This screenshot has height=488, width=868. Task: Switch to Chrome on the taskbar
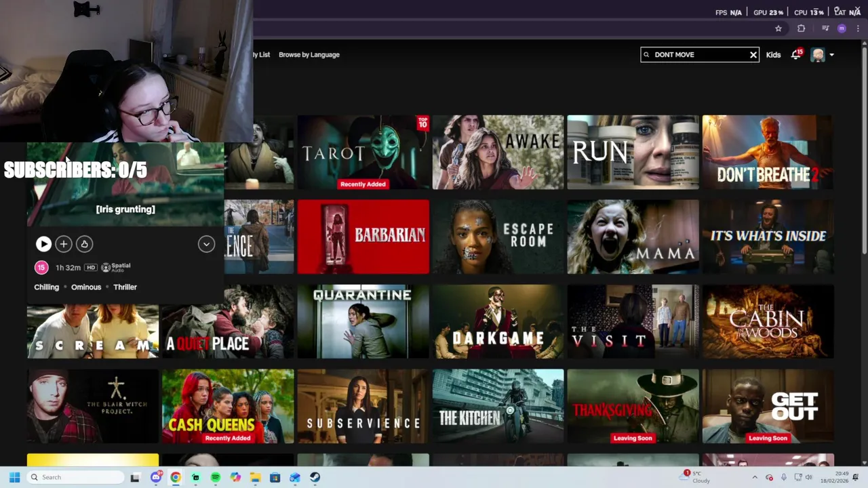click(176, 477)
